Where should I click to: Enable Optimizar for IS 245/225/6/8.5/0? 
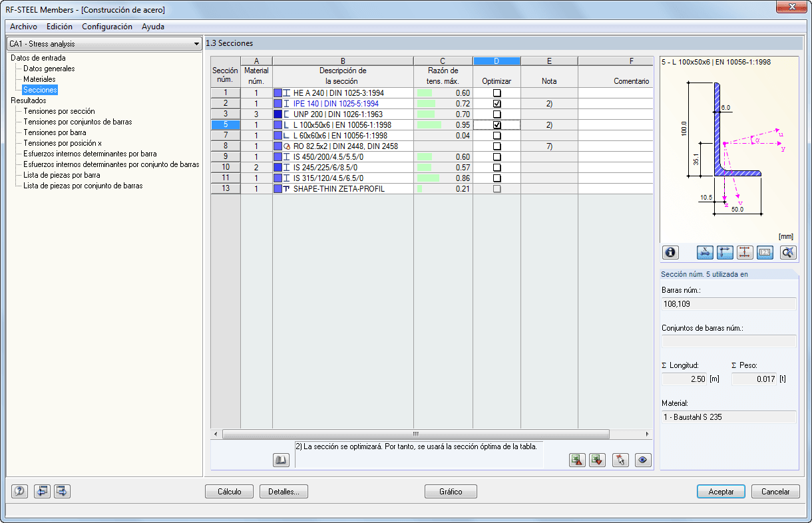click(x=497, y=168)
